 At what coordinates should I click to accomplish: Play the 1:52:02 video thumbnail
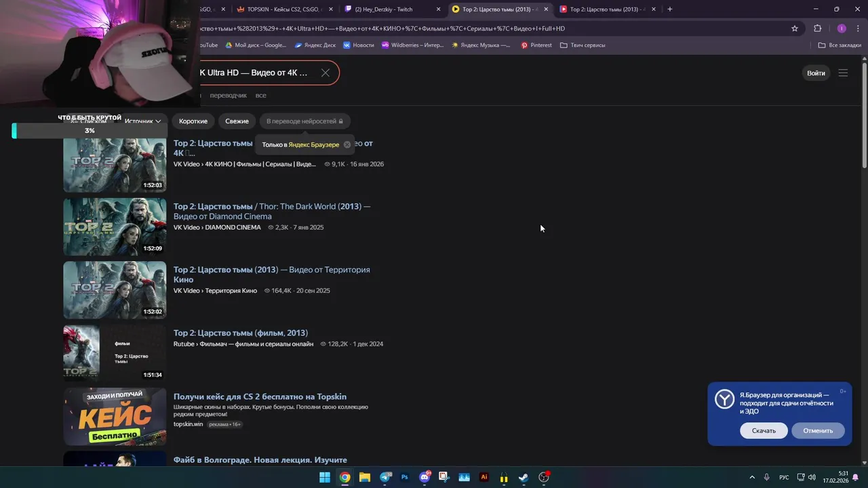coord(115,290)
